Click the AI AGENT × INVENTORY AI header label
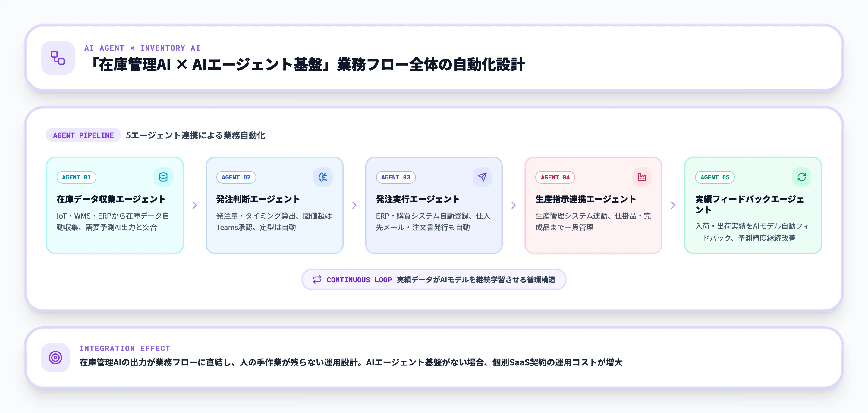Screen dimensions: 868x413 (142, 48)
